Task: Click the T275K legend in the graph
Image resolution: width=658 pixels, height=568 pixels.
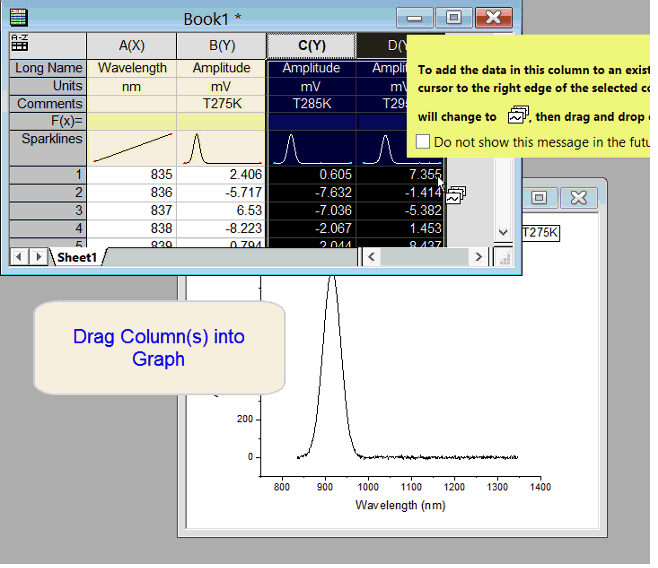Action: pos(540,232)
